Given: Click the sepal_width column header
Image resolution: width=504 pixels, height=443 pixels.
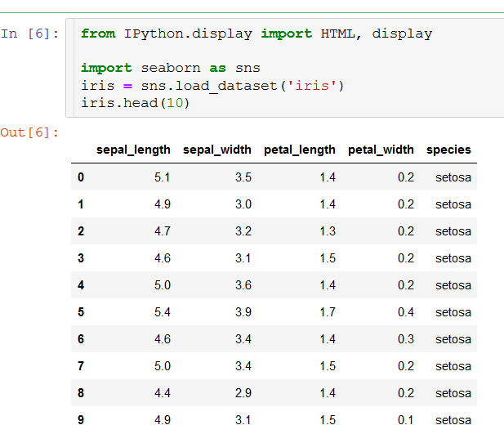Looking at the screenshot, I should 217,150.
